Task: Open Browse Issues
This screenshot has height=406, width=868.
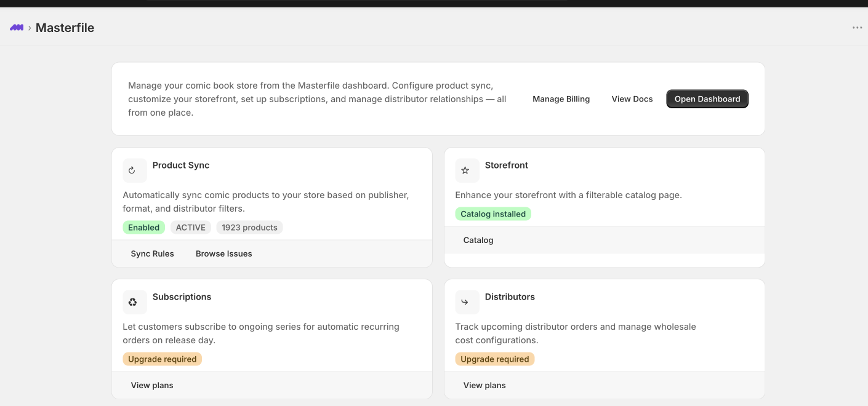Action: pos(224,253)
